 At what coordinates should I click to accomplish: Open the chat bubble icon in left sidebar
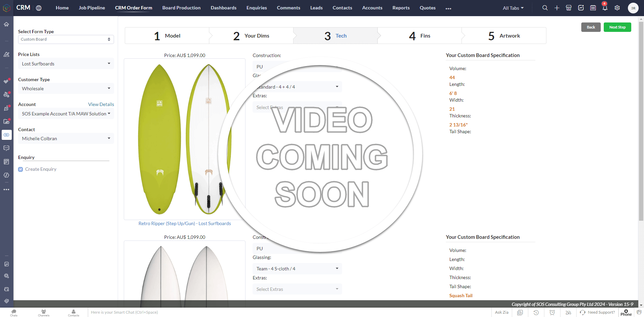6,148
